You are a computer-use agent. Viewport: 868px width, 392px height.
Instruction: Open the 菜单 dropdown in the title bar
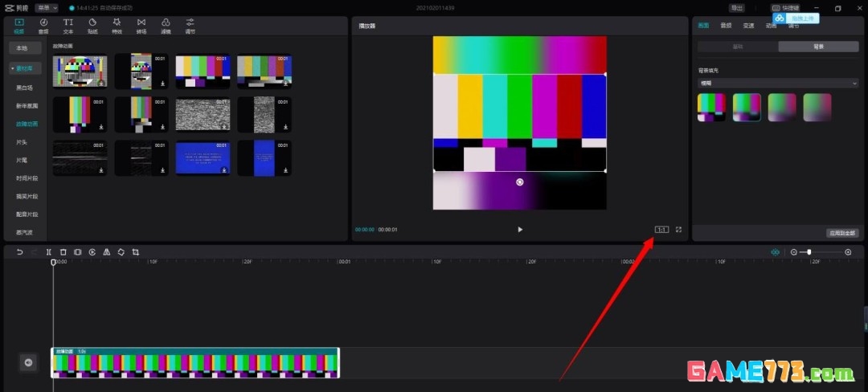47,7
